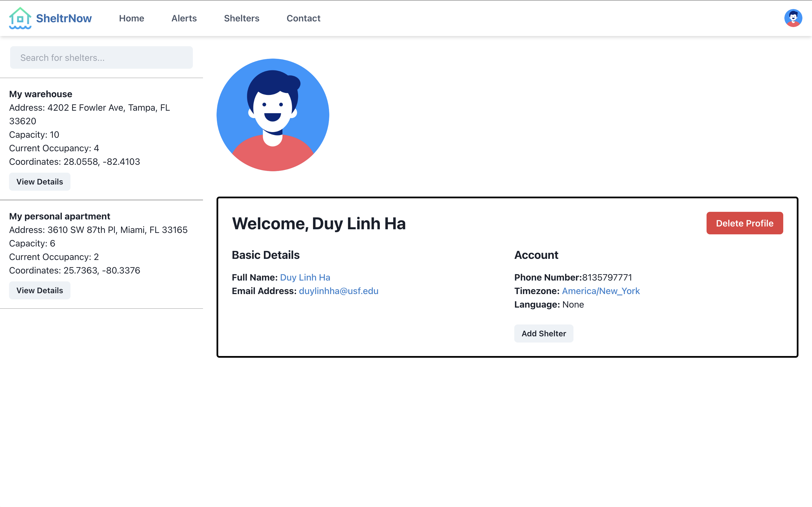
Task: Click the Duy Linh Ha full name link
Action: click(x=305, y=278)
